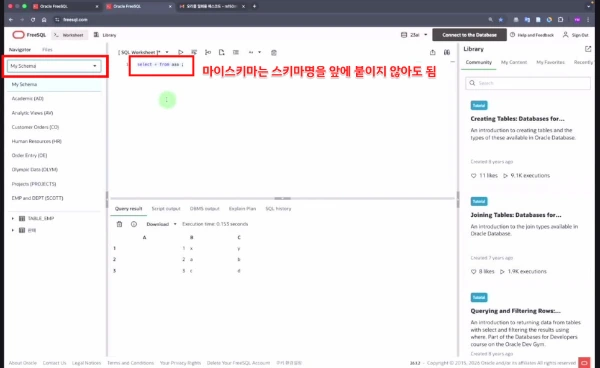
Task: Switch to Explain Plan tab
Action: (242, 209)
